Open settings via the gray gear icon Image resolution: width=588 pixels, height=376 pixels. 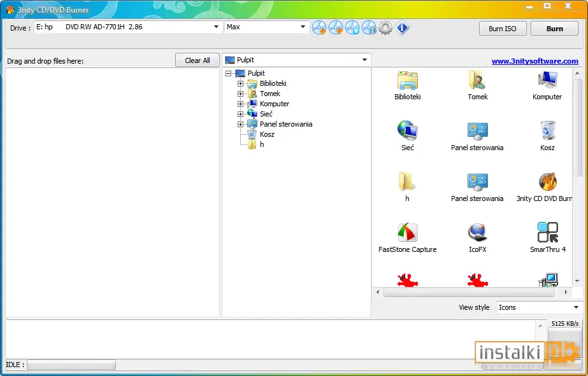tap(385, 28)
